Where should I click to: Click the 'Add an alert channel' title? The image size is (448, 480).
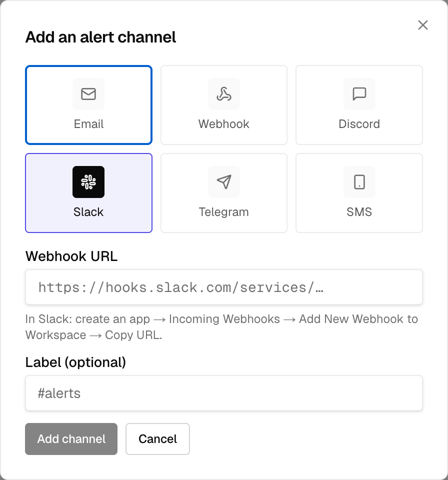(100, 37)
